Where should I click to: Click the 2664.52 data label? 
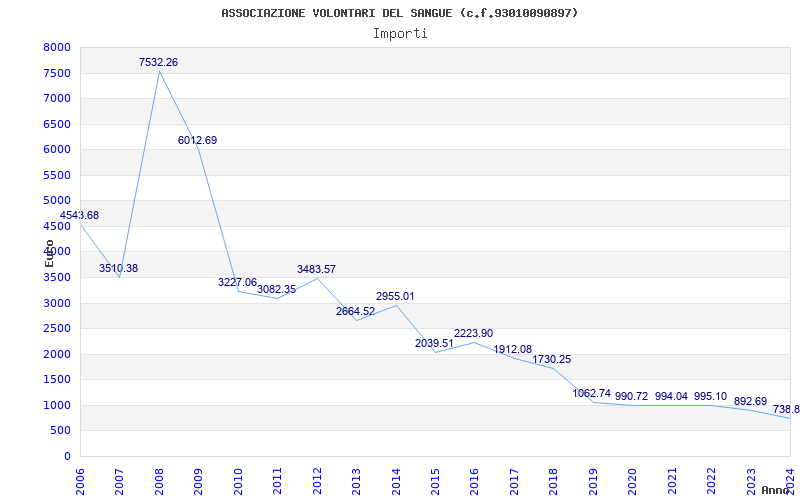[356, 311]
